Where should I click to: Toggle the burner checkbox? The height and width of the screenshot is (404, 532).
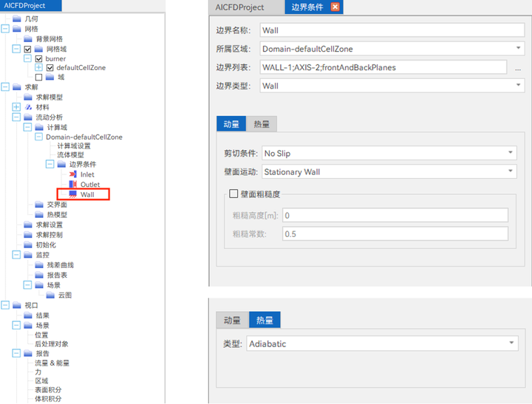pos(38,58)
